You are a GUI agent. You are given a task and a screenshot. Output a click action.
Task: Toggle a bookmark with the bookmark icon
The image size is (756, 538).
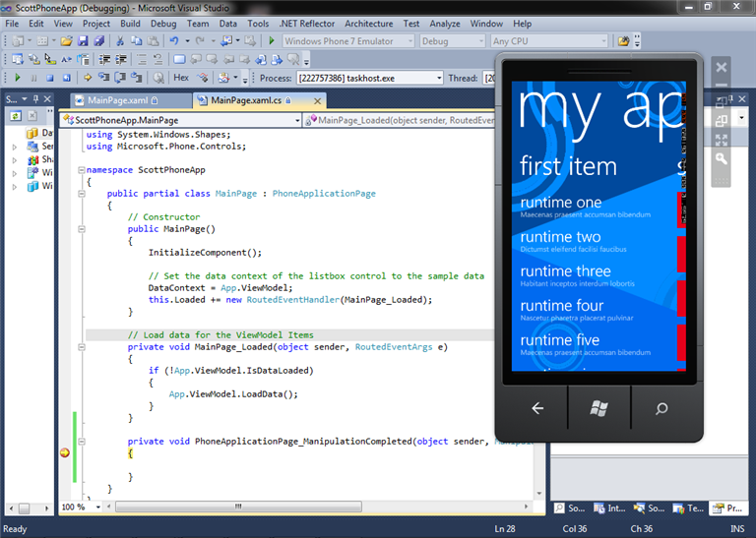click(x=179, y=59)
